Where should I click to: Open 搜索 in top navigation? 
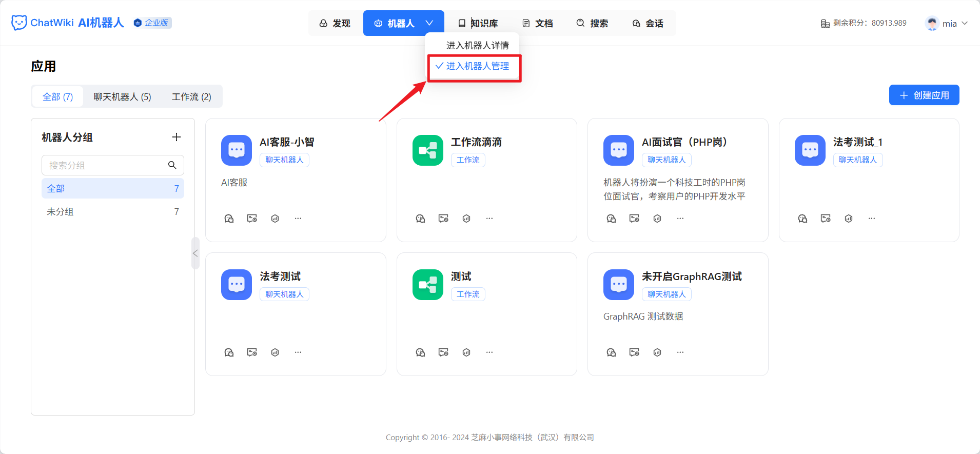pyautogui.click(x=593, y=24)
